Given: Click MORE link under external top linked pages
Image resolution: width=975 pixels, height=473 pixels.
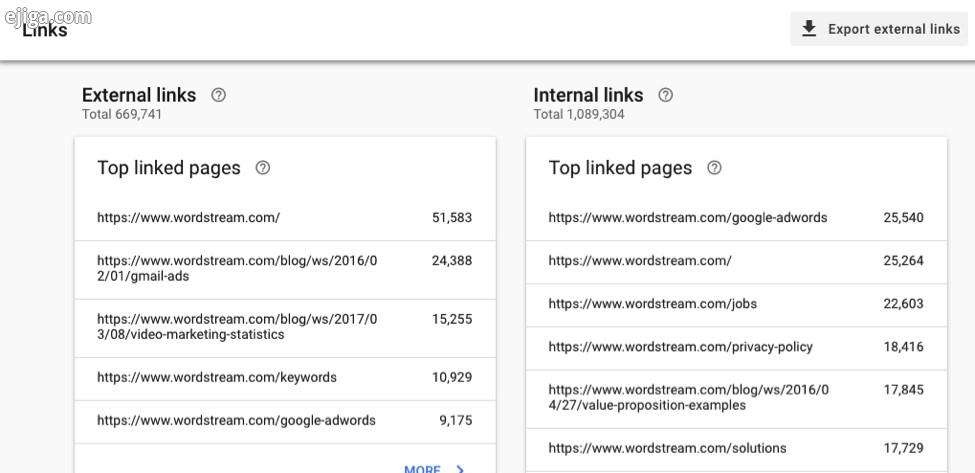Looking at the screenshot, I should pyautogui.click(x=422, y=469).
